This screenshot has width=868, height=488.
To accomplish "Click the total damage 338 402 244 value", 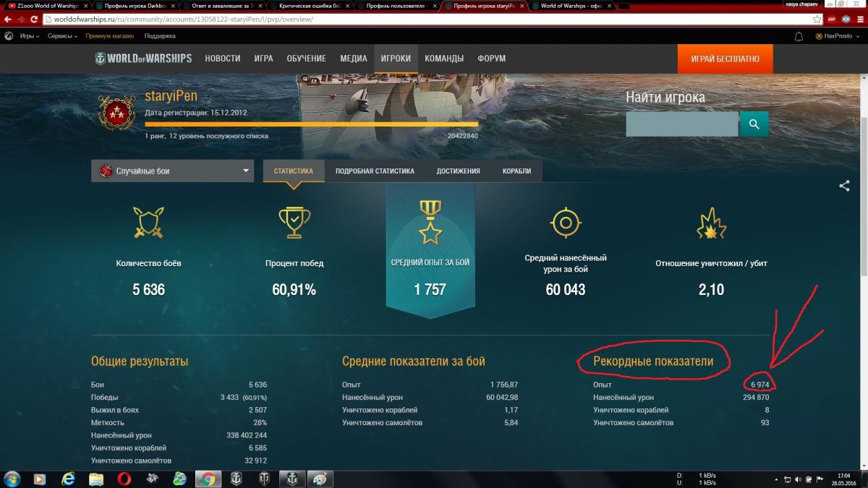I will [x=247, y=435].
